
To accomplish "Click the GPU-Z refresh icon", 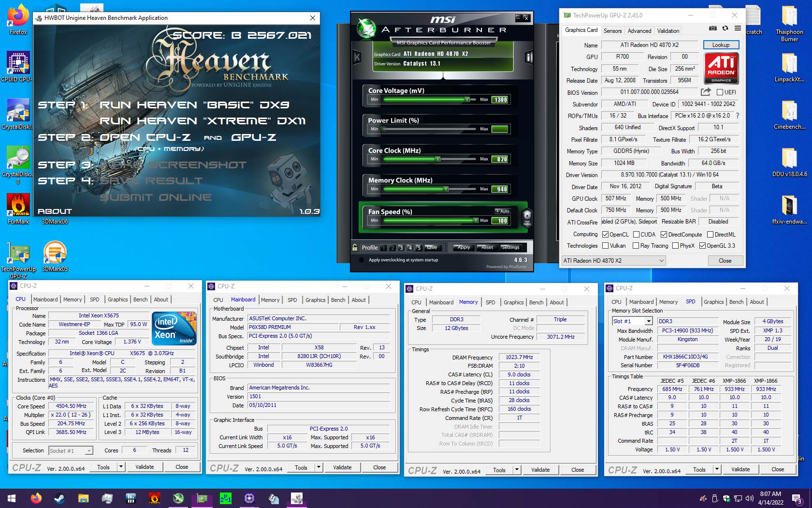I will [725, 29].
